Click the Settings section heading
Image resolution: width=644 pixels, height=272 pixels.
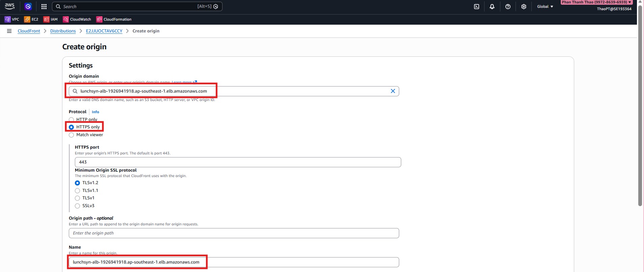point(81,65)
